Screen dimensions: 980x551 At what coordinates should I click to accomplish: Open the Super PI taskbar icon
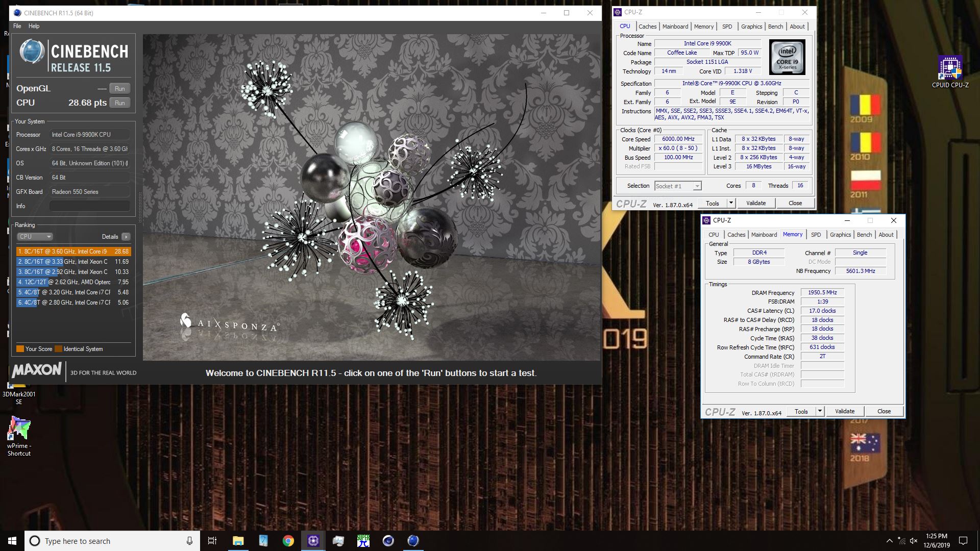click(363, 541)
